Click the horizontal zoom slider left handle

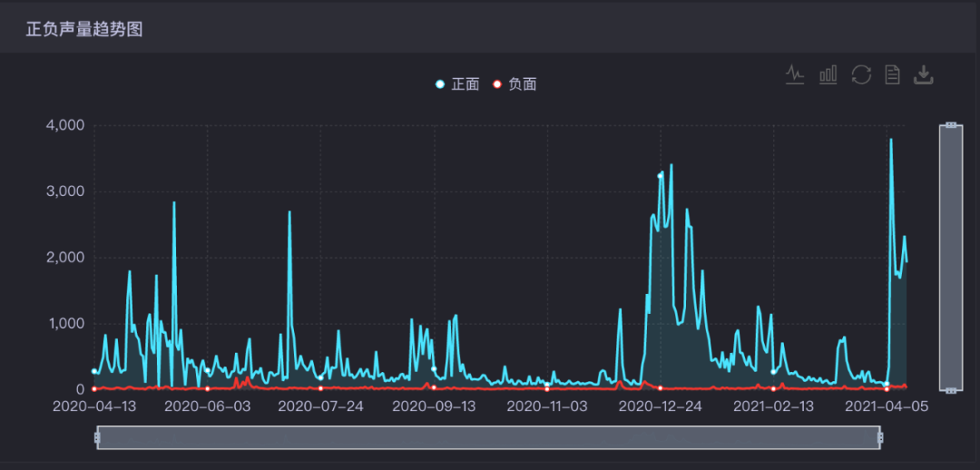[x=97, y=437]
